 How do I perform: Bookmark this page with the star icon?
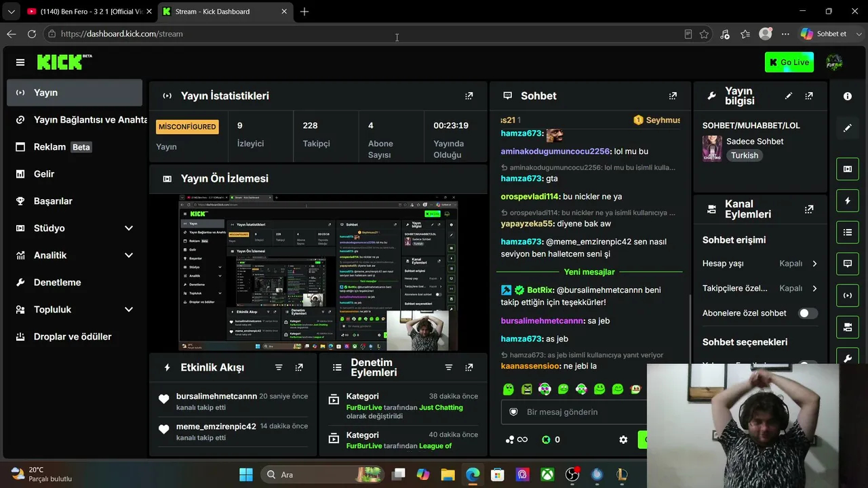705,34
